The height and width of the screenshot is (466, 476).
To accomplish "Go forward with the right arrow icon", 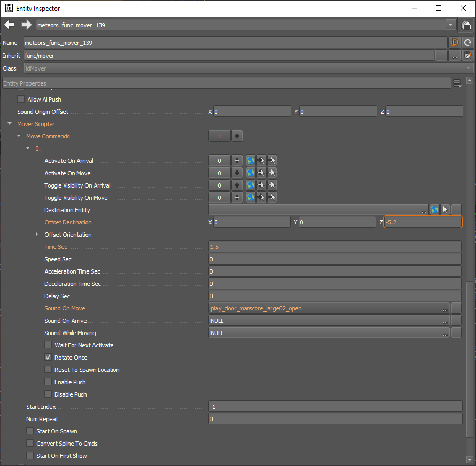I will coord(26,25).
